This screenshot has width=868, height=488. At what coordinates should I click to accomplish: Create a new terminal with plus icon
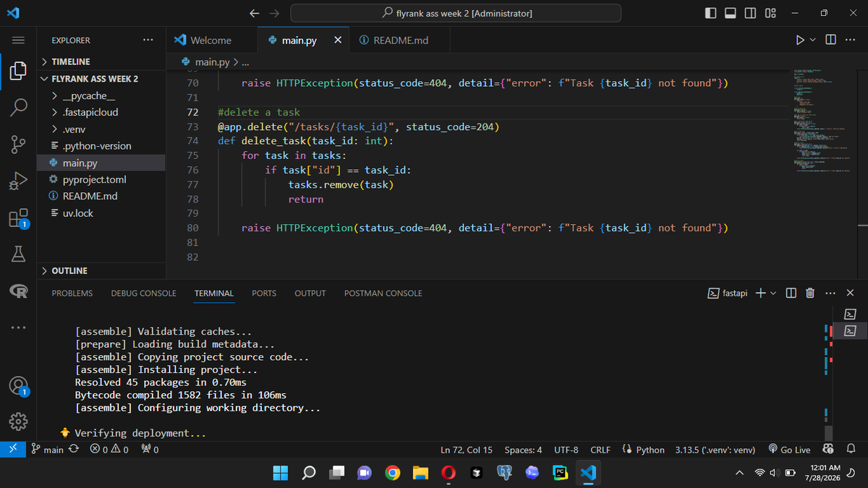760,293
